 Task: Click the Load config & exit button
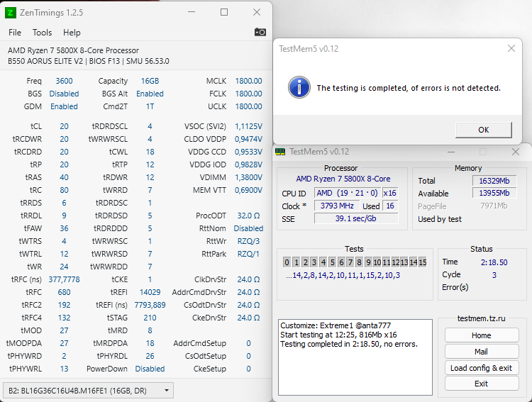[482, 368]
